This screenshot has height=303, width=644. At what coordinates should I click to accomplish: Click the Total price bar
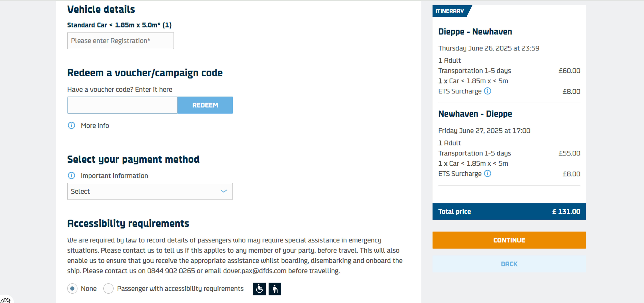509,212
